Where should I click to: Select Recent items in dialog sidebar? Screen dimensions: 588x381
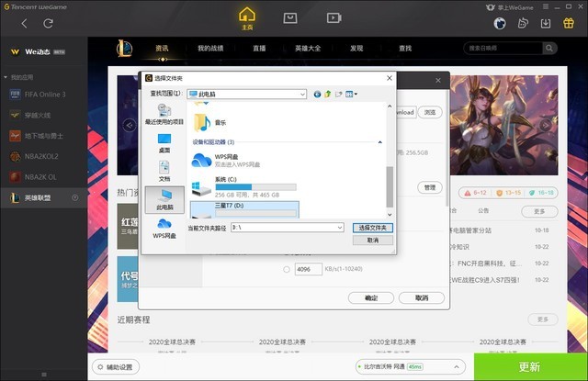point(164,114)
